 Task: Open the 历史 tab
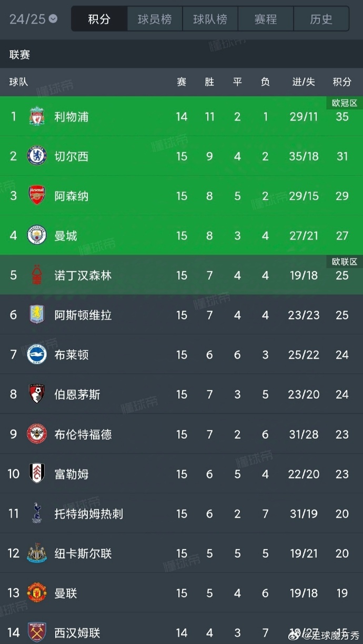pyautogui.click(x=321, y=19)
